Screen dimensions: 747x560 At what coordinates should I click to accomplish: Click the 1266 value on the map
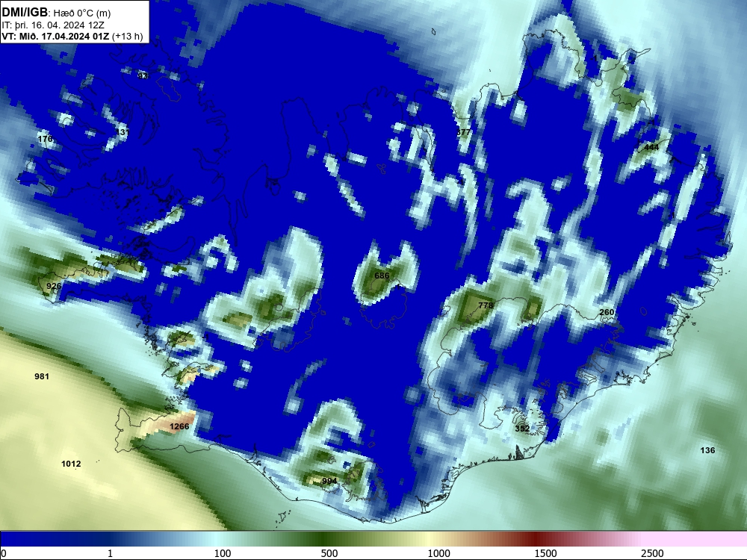point(179,426)
